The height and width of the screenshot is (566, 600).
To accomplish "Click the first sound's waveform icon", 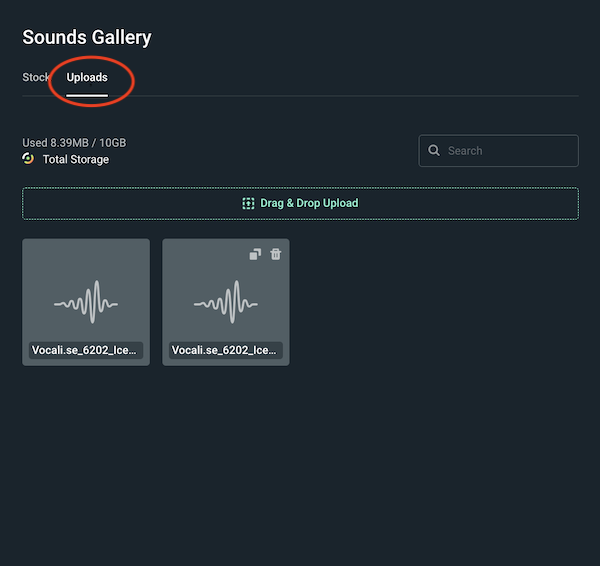I will tap(86, 302).
